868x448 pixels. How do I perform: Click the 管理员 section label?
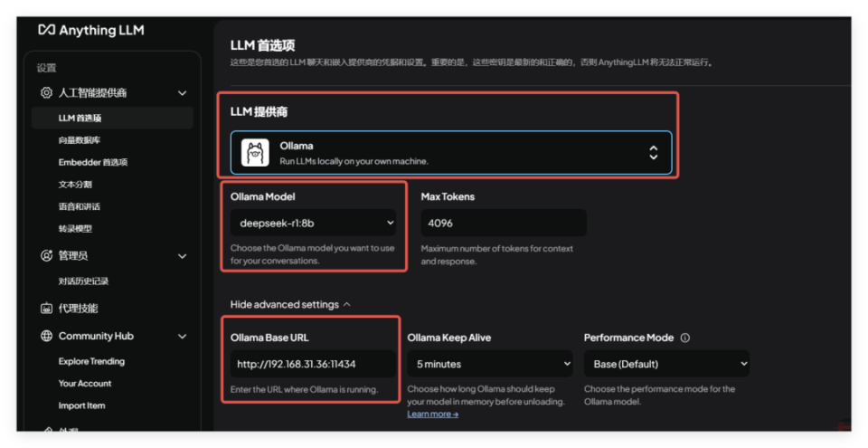73,255
